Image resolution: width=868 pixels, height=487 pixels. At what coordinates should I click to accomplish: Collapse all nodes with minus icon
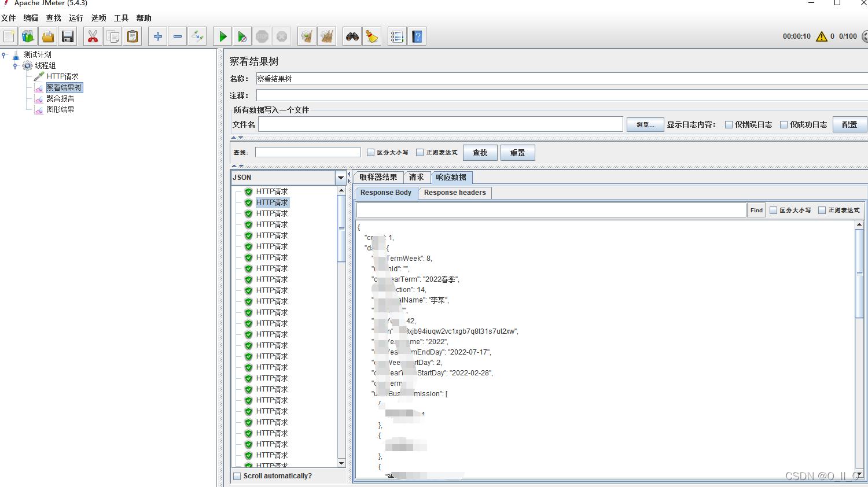(x=178, y=36)
